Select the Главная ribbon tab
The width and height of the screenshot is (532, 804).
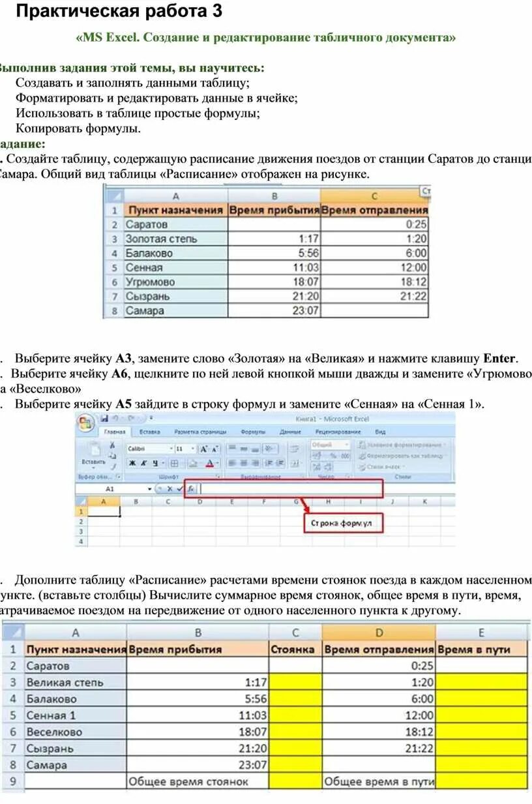pos(115,432)
